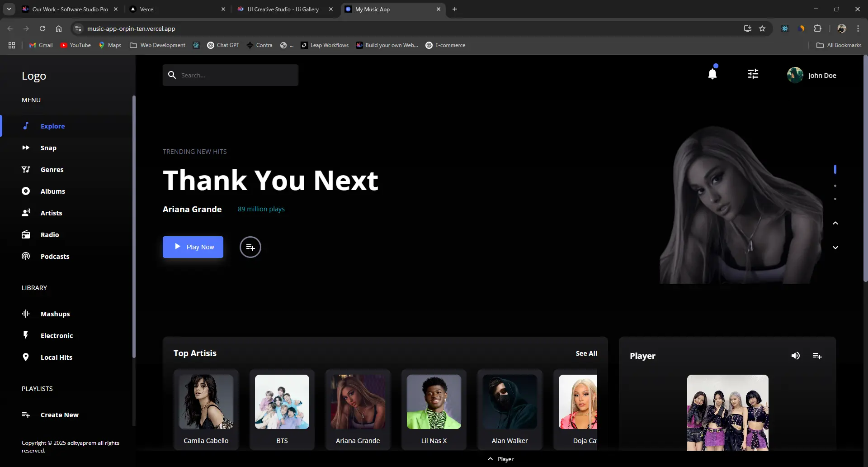Switch to the Vercel browser tab
Screen dimensions: 868x467
177,9
